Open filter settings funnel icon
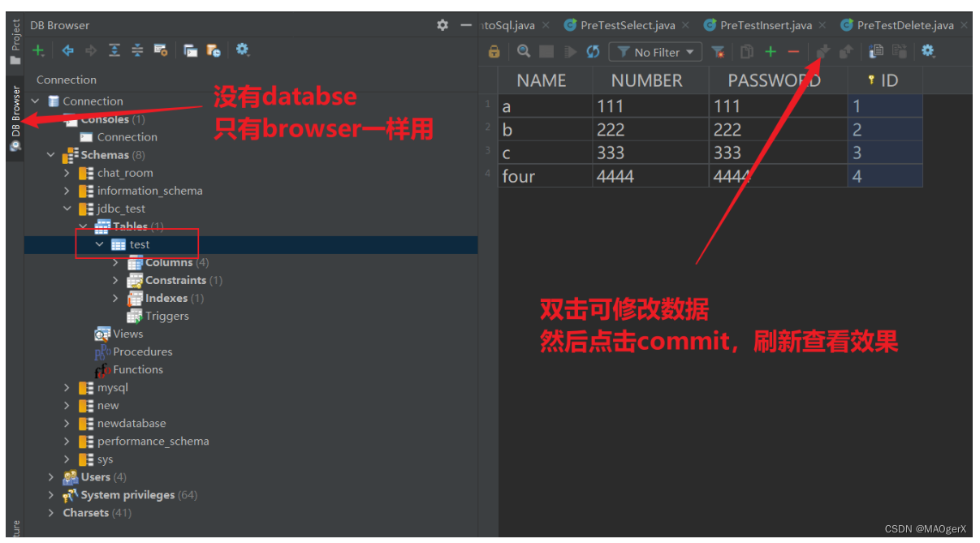This screenshot has width=980, height=543. [x=718, y=52]
